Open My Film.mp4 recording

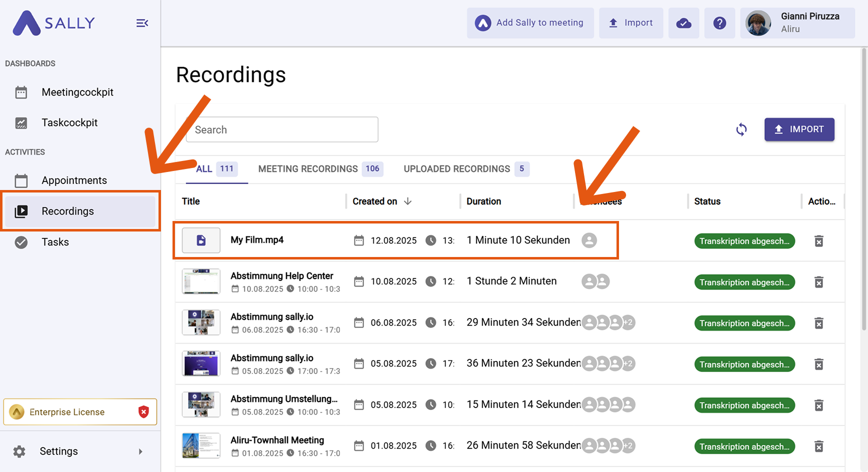[x=257, y=240]
